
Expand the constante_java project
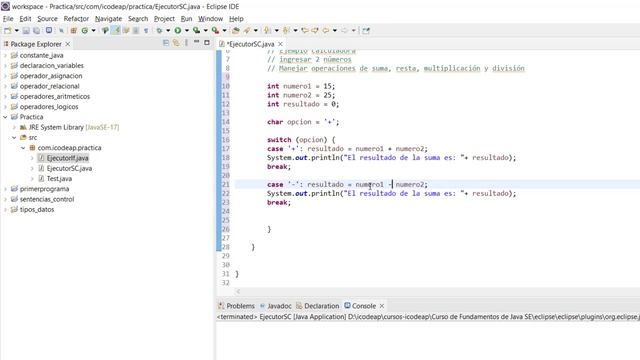[x=5, y=55]
